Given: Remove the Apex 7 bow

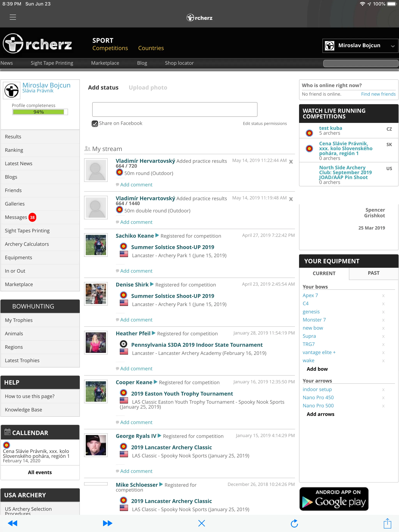Looking at the screenshot, I should point(383,296).
